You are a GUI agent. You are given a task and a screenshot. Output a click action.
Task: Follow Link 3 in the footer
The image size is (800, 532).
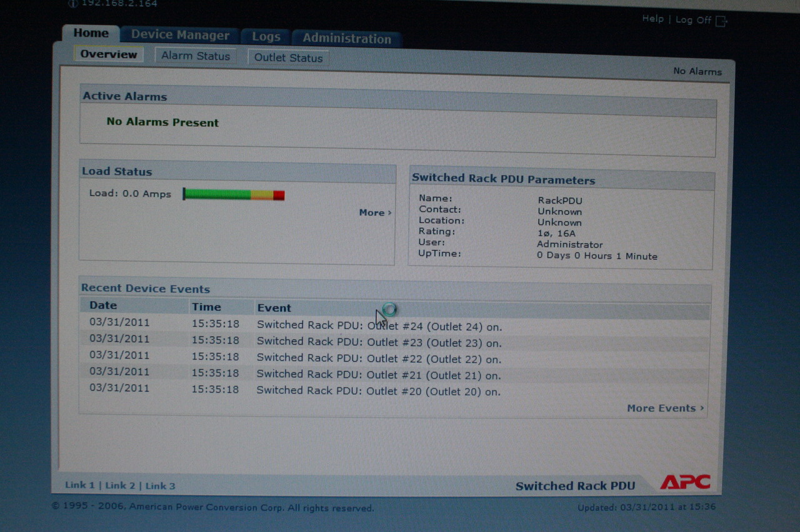point(160,486)
